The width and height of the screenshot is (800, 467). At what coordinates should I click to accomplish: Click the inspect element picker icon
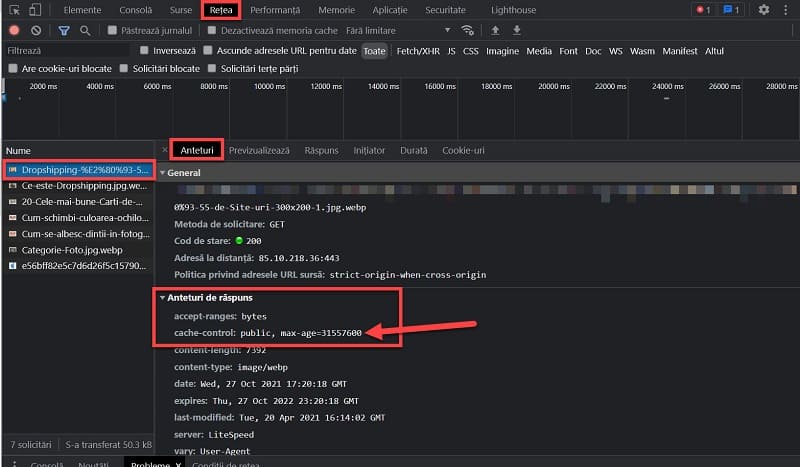pyautogui.click(x=14, y=10)
